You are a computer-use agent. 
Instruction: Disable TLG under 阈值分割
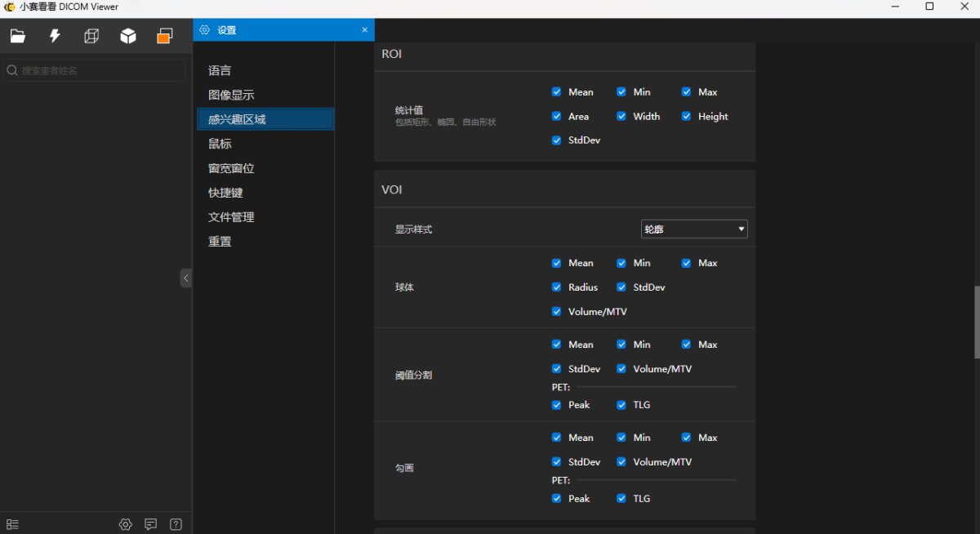point(621,405)
